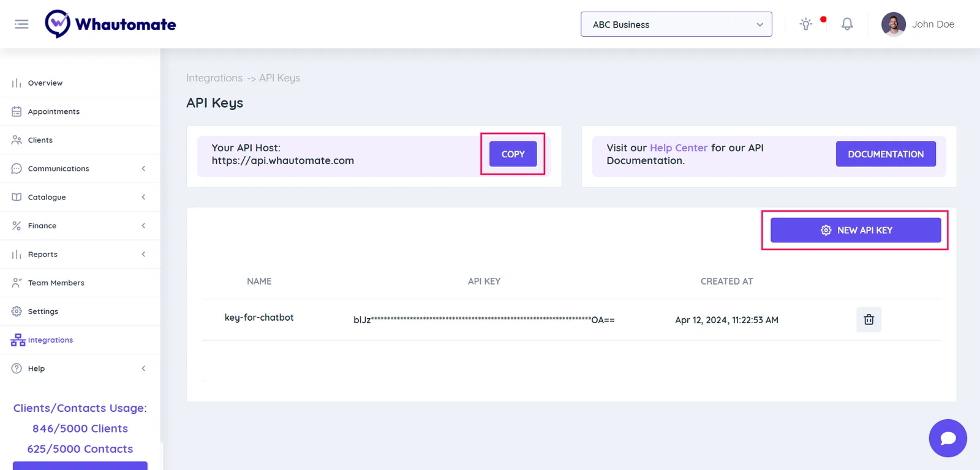
Task: Open Overview in sidebar
Action: (x=45, y=83)
